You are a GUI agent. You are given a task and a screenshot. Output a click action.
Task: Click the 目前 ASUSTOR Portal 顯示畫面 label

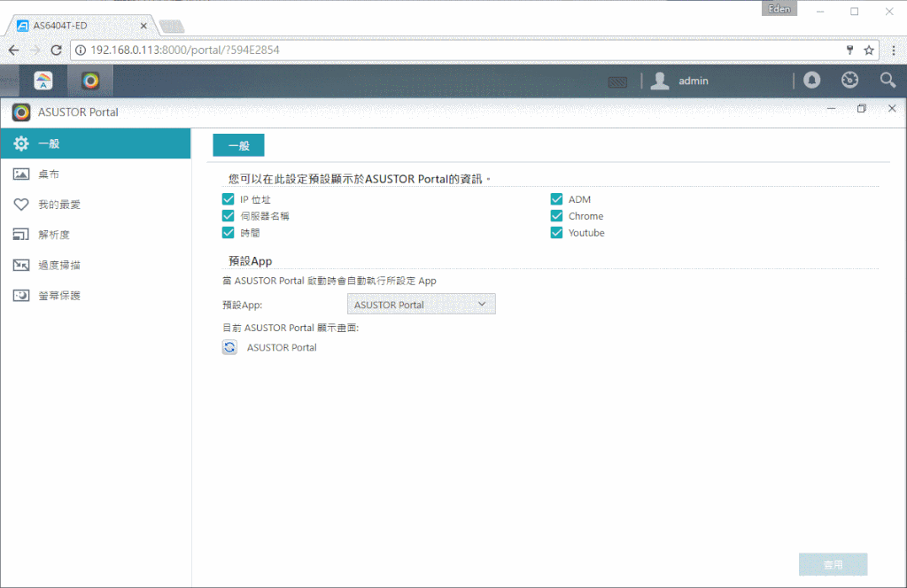291,328
